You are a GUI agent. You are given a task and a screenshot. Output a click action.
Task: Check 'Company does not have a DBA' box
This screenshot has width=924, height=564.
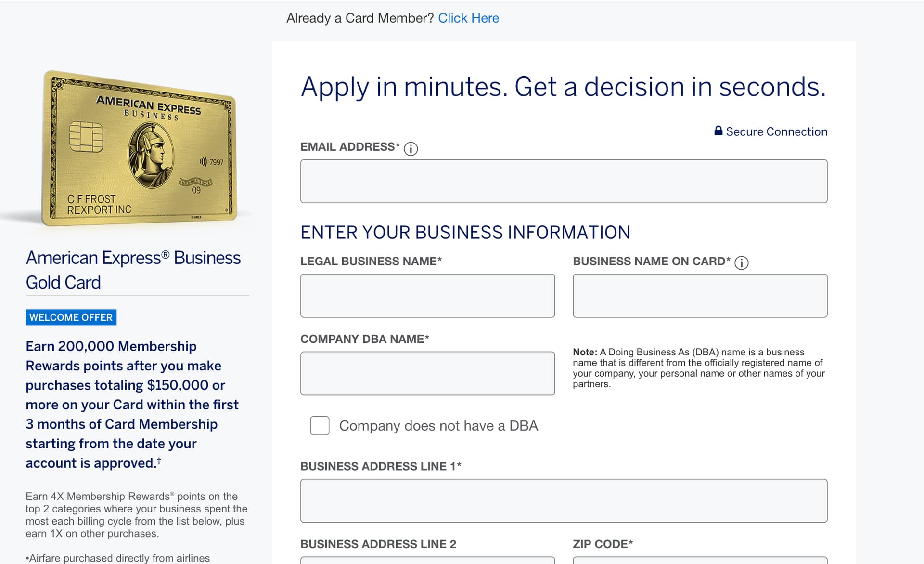pyautogui.click(x=320, y=426)
